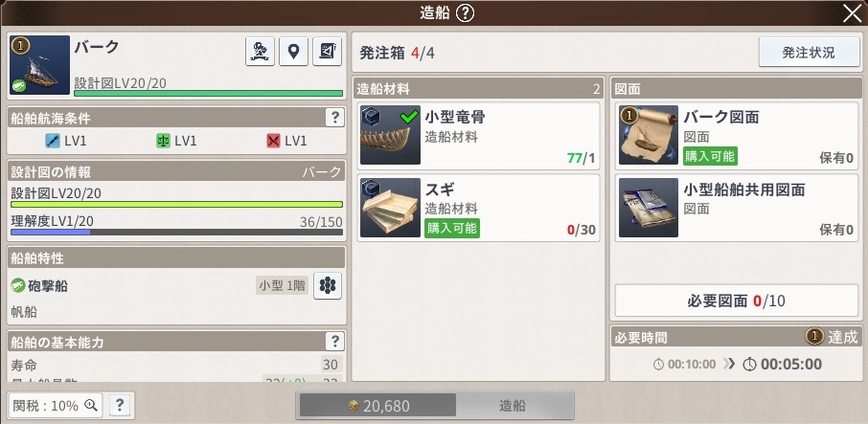This screenshot has width=868, height=424.
Task: Click the バーク図面 scroll icon
Action: 649,135
